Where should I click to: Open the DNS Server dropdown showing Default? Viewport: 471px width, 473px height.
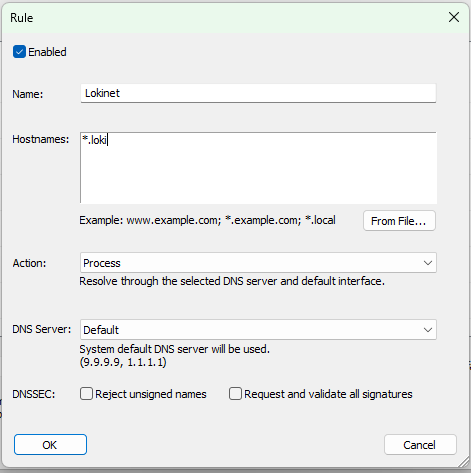click(258, 330)
